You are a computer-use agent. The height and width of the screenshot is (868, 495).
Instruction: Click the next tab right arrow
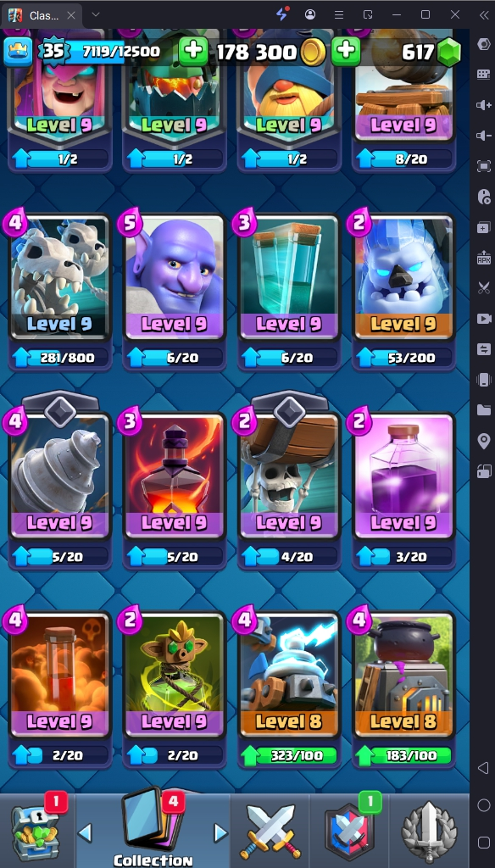tap(221, 832)
